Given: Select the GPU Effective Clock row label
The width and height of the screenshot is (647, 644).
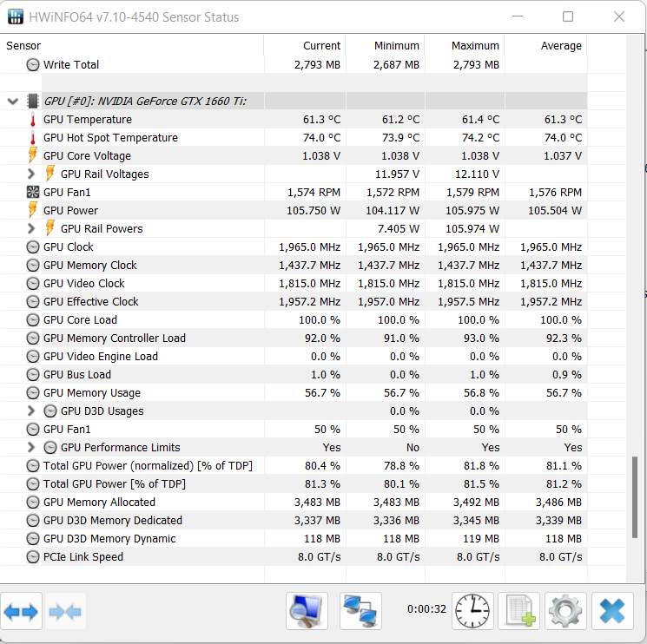Looking at the screenshot, I should pos(91,302).
